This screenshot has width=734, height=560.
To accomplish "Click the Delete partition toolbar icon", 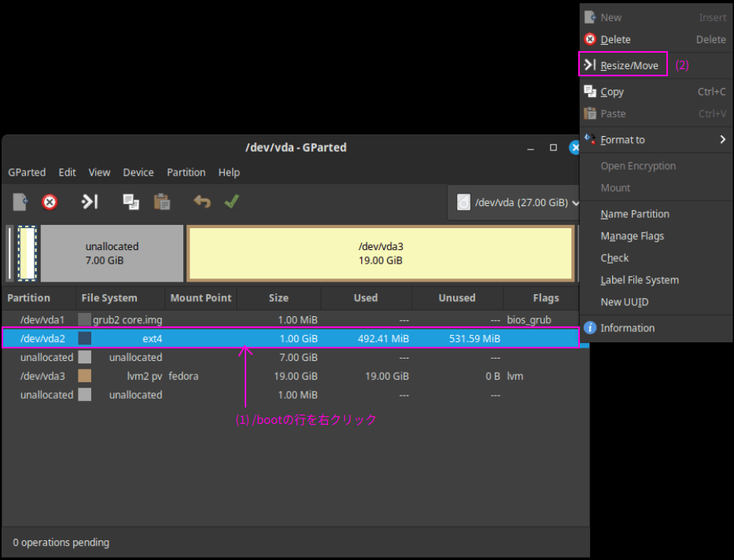I will click(50, 202).
